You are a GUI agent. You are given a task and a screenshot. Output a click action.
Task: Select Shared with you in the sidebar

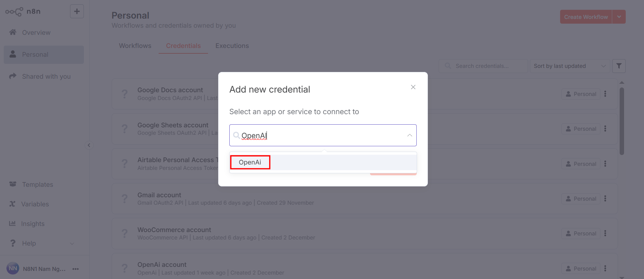click(x=46, y=76)
